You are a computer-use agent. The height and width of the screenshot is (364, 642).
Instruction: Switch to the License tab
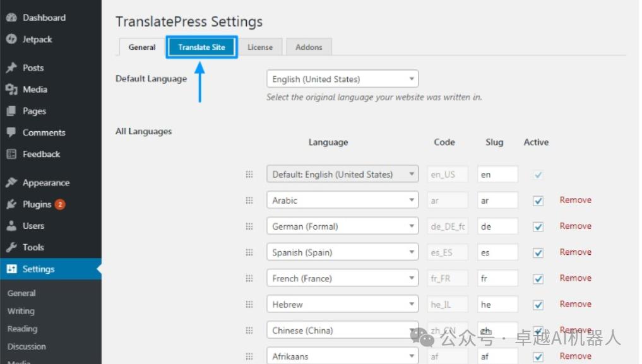point(260,47)
